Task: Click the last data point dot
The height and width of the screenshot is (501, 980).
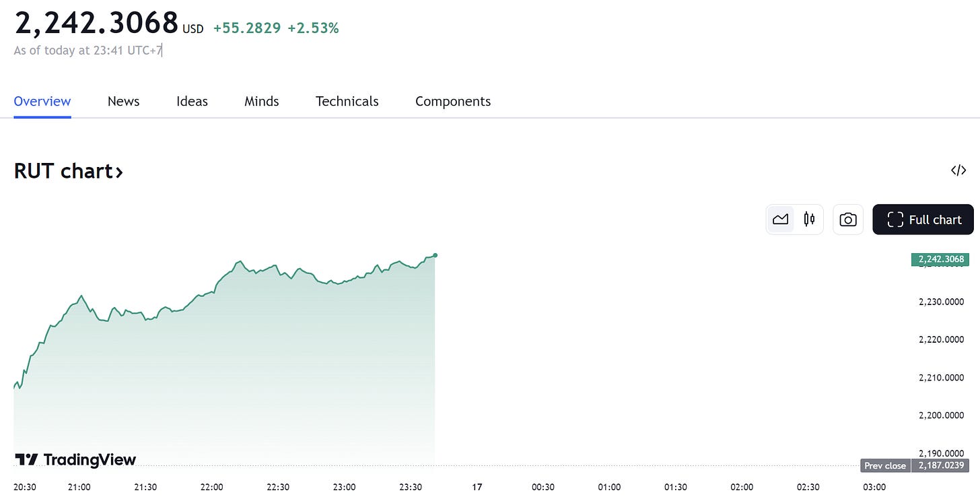Action: pos(435,255)
